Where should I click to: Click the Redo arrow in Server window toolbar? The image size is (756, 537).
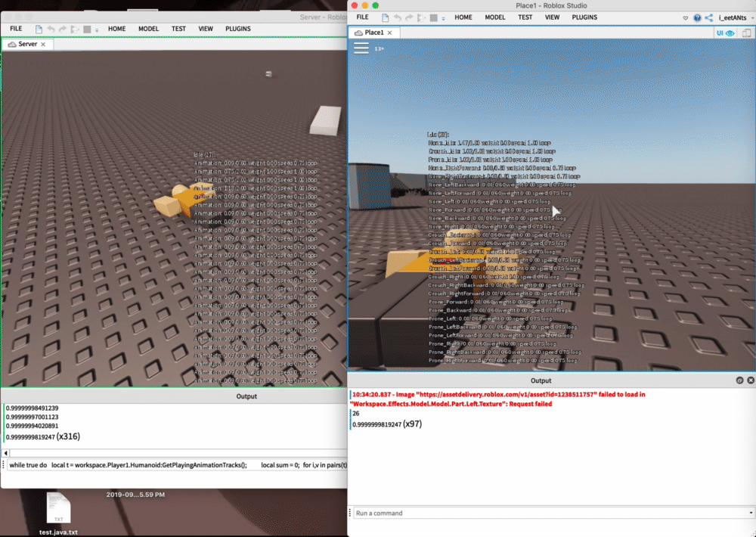click(x=63, y=29)
